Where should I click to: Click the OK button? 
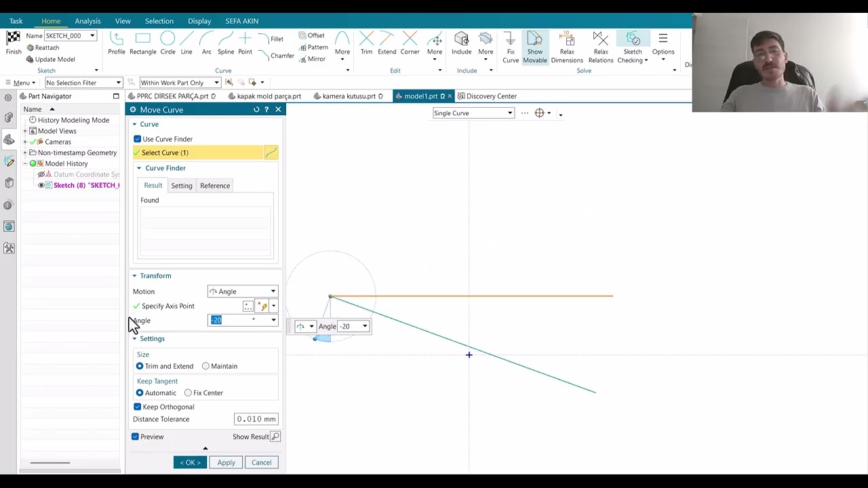190,462
